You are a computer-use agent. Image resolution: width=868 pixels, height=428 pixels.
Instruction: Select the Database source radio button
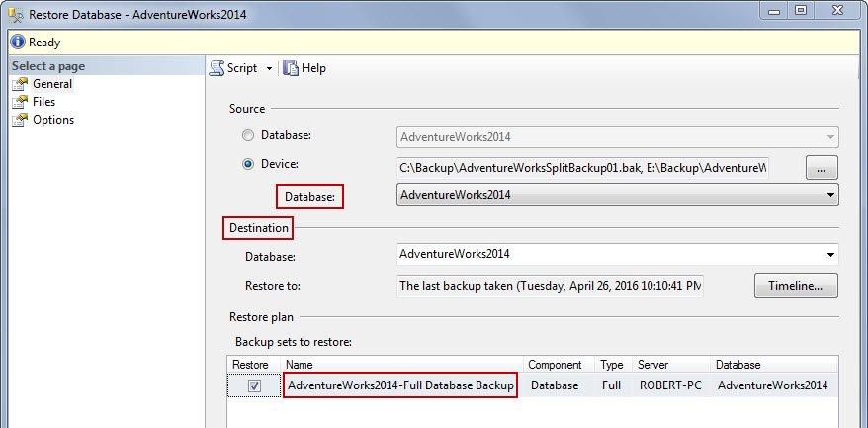click(249, 135)
